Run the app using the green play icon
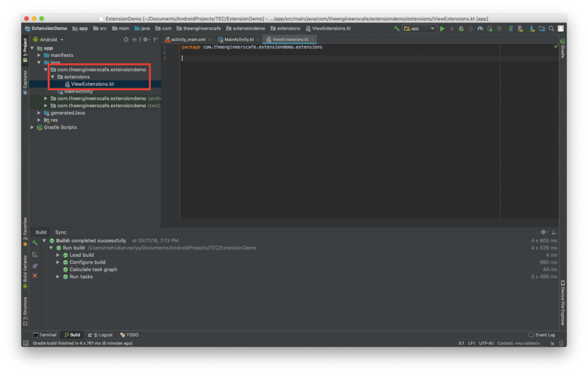 pos(442,28)
